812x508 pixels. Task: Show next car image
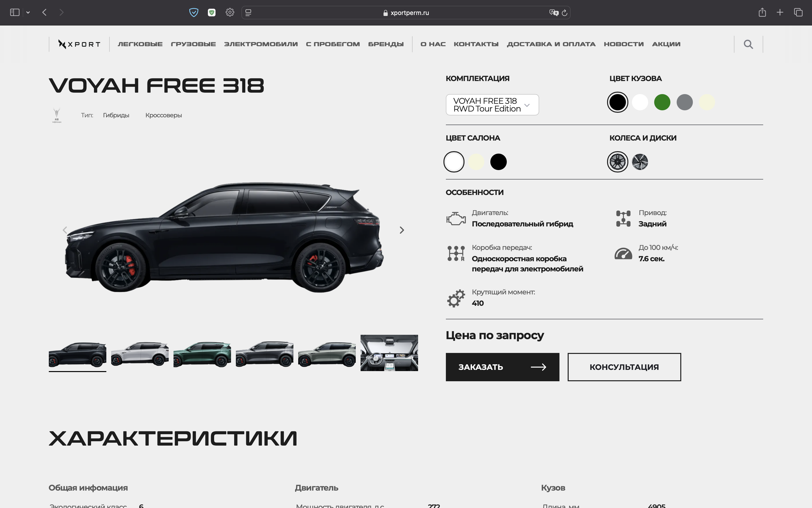(402, 230)
